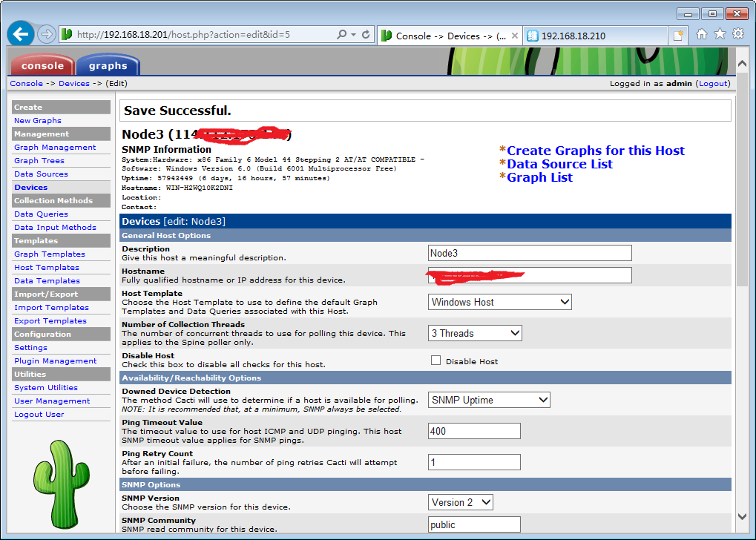This screenshot has width=756, height=540.
Task: Click Create Graphs for this Host link
Action: coord(596,151)
